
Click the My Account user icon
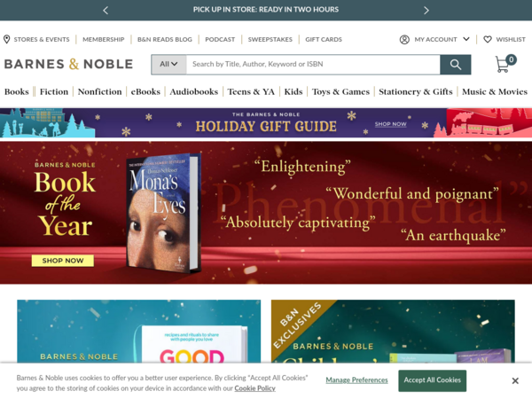click(x=404, y=40)
